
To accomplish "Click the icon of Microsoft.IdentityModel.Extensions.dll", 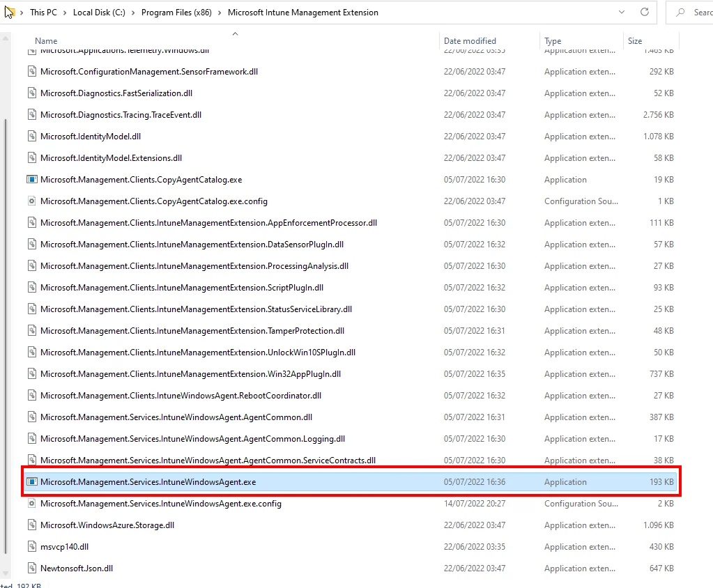I will coord(32,157).
